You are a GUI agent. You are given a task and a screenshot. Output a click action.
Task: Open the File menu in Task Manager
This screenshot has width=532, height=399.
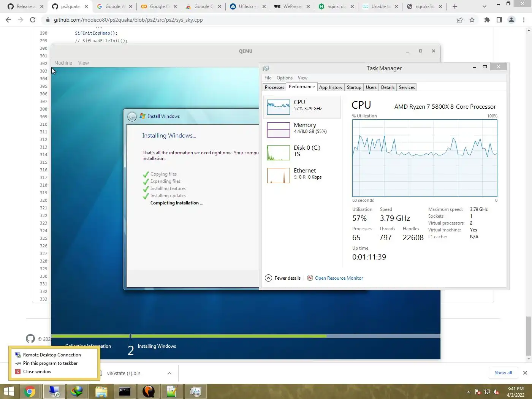click(268, 78)
